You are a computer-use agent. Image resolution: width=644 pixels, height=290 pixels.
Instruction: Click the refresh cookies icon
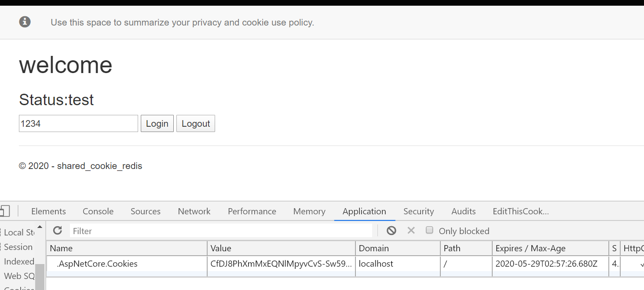(x=58, y=231)
